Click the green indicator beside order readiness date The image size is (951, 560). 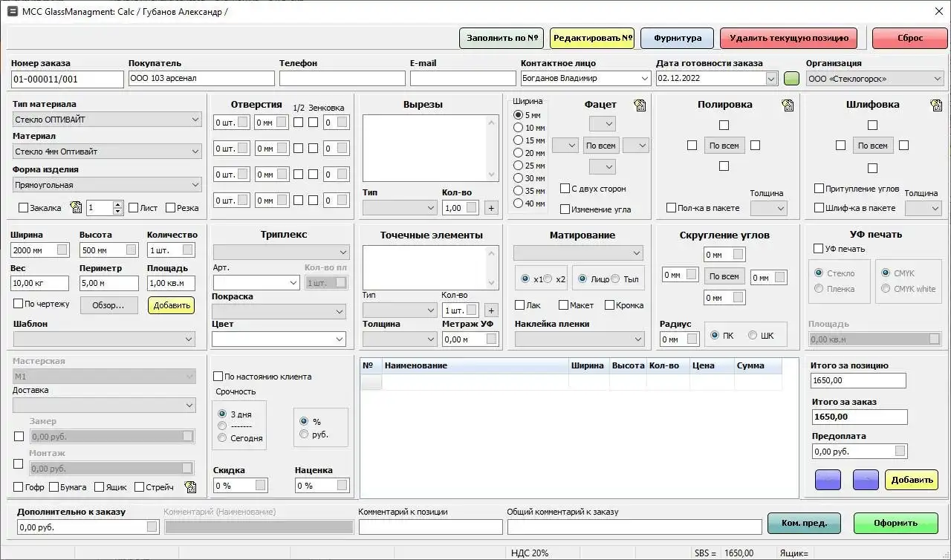pos(791,77)
